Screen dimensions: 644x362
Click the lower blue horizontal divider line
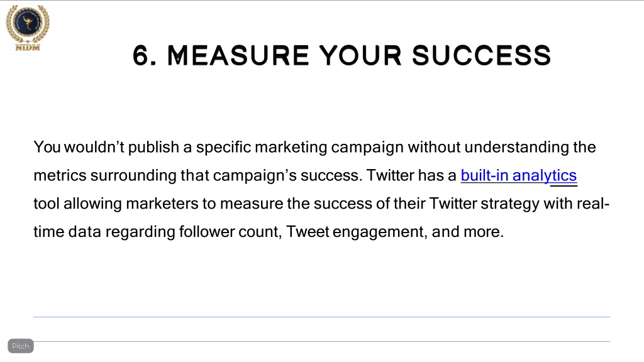321,341
